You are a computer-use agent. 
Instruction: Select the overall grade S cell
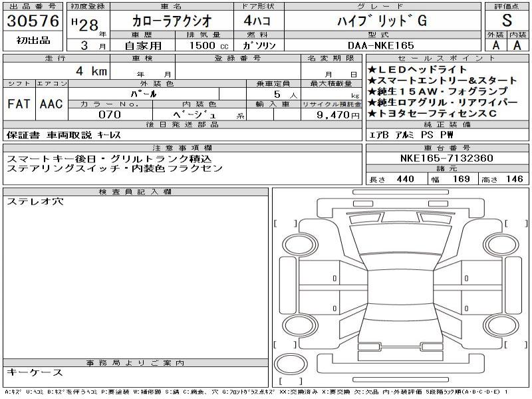tap(507, 20)
